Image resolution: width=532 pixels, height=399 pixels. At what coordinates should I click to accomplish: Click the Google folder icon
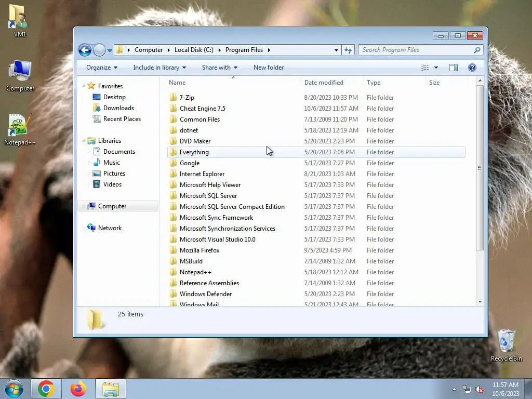(x=173, y=163)
